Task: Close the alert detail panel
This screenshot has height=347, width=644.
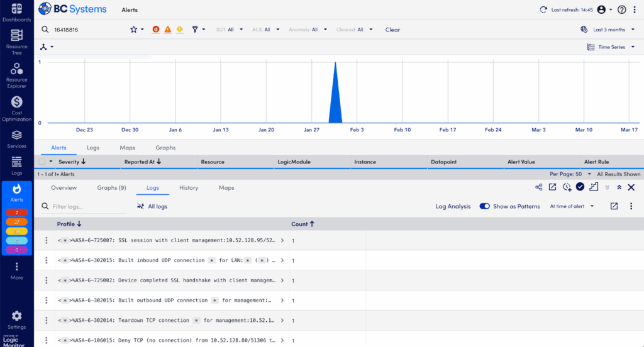Action: coord(631,188)
